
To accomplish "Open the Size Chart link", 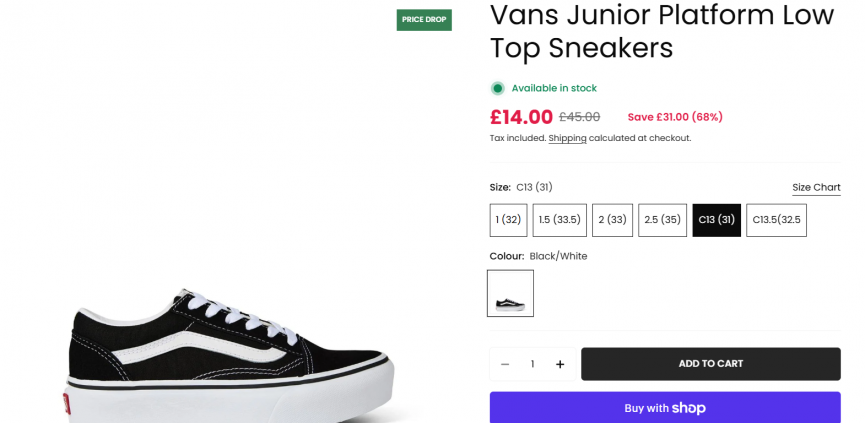I will click(x=816, y=187).
